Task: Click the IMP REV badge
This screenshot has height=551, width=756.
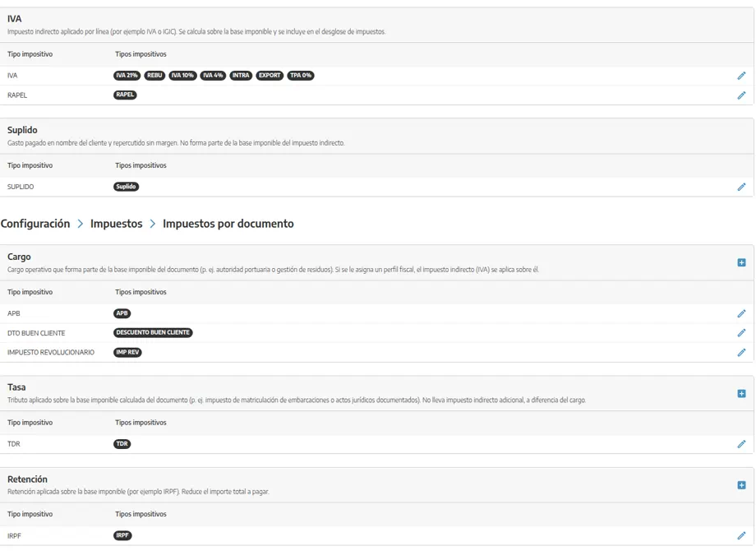Action: tap(127, 352)
